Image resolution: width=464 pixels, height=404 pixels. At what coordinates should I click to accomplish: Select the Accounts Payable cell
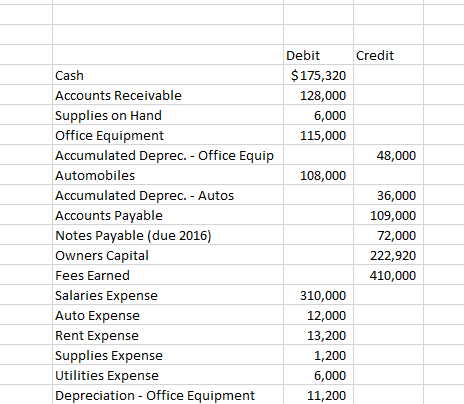click(168, 215)
